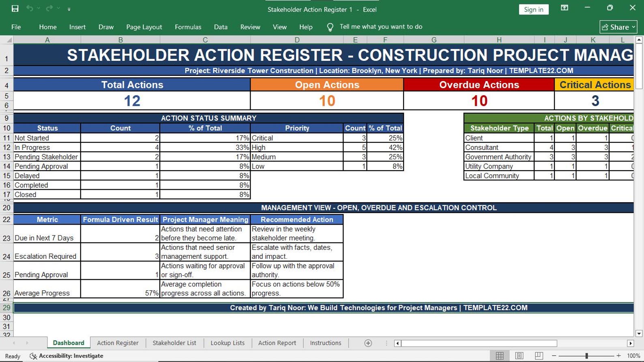Select the Critical priority cell
The image size is (644, 362).
point(297,138)
